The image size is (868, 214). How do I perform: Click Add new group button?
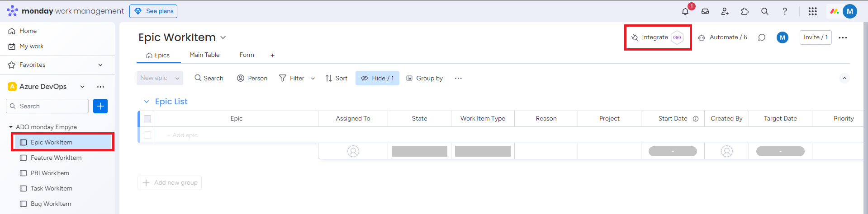click(170, 183)
